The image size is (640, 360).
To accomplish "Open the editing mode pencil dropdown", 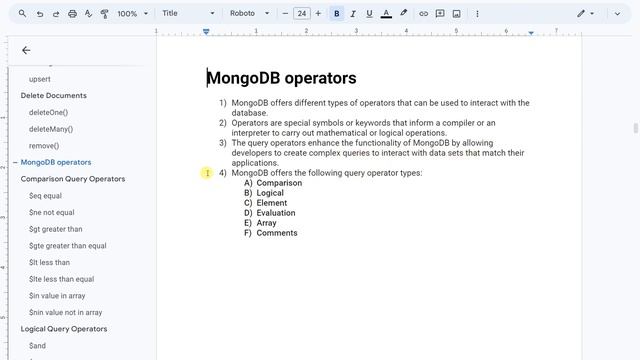I will coord(585,14).
